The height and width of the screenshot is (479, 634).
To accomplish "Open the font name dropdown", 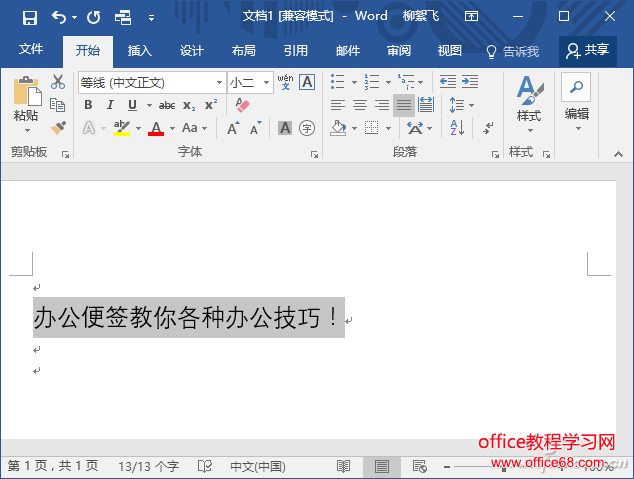I will [x=219, y=82].
